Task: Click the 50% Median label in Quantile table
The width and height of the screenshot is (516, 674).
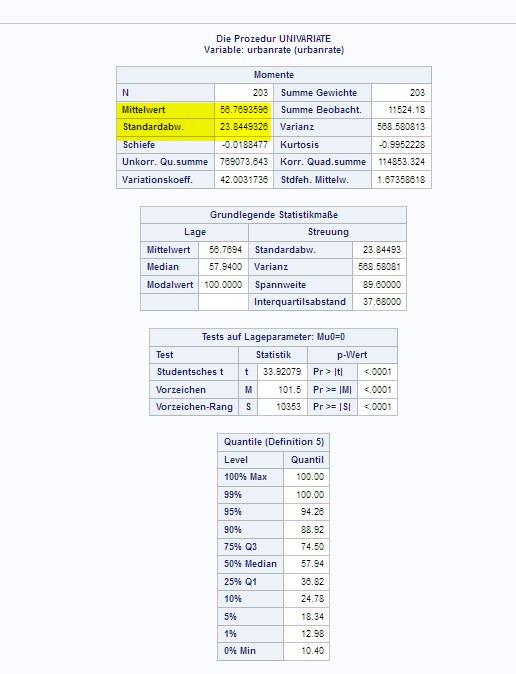Action: coord(250,564)
